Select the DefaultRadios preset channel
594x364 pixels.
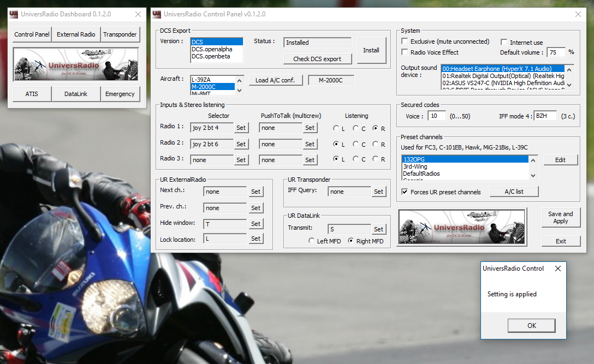pos(465,174)
